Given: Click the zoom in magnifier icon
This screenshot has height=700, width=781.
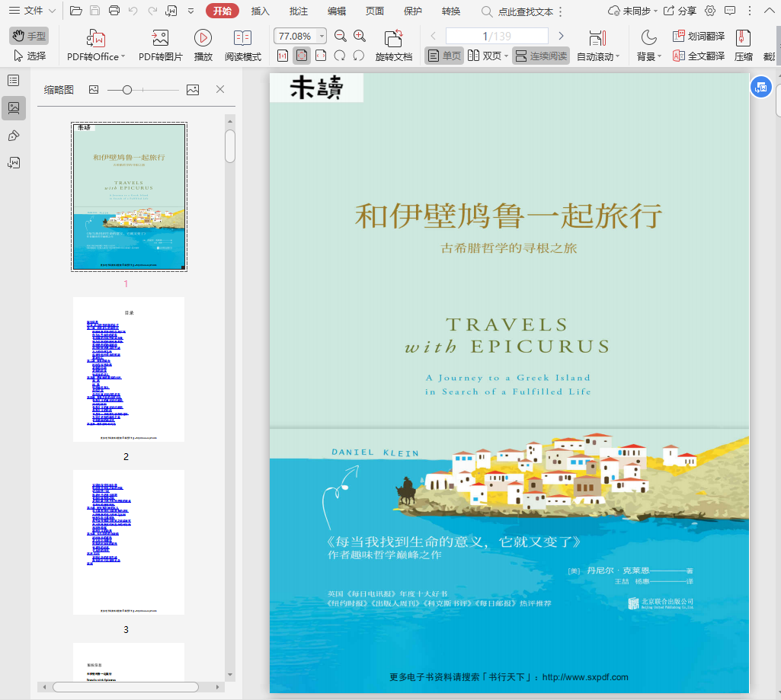Looking at the screenshot, I should pyautogui.click(x=360, y=36).
